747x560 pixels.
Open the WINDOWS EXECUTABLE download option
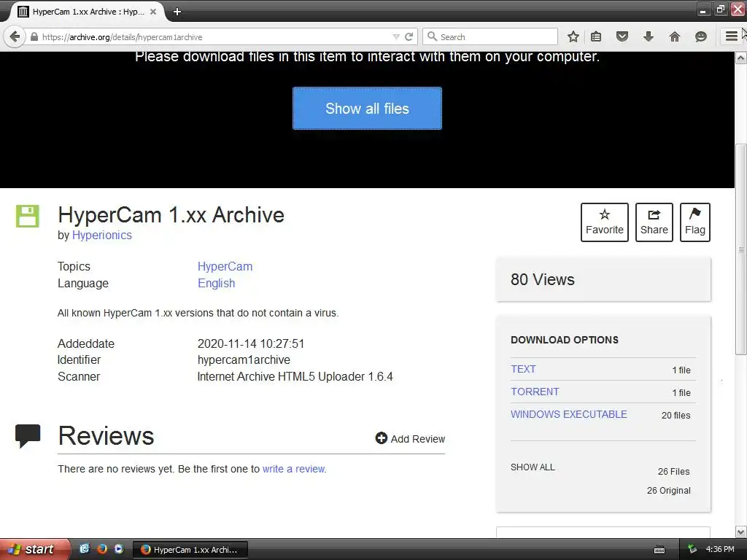point(569,414)
